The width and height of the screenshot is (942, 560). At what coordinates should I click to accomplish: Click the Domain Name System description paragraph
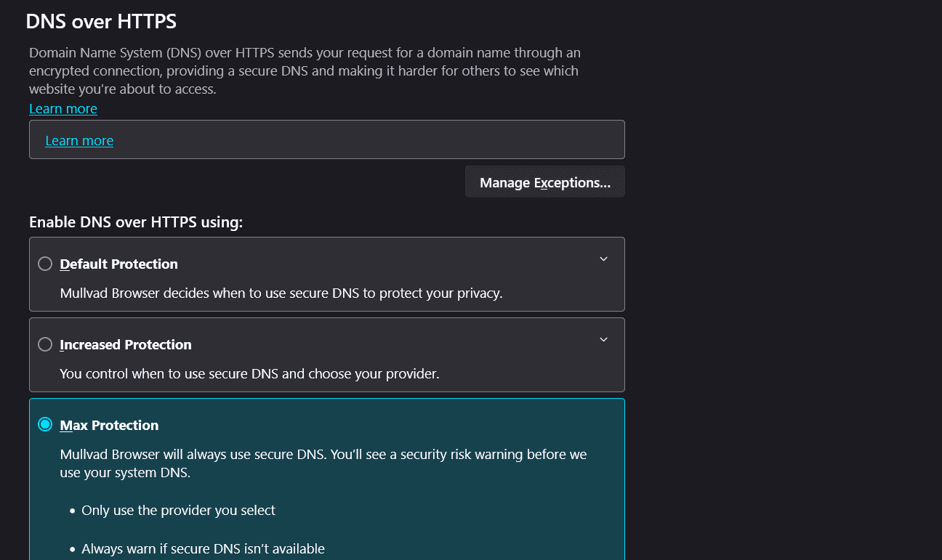pos(304,71)
